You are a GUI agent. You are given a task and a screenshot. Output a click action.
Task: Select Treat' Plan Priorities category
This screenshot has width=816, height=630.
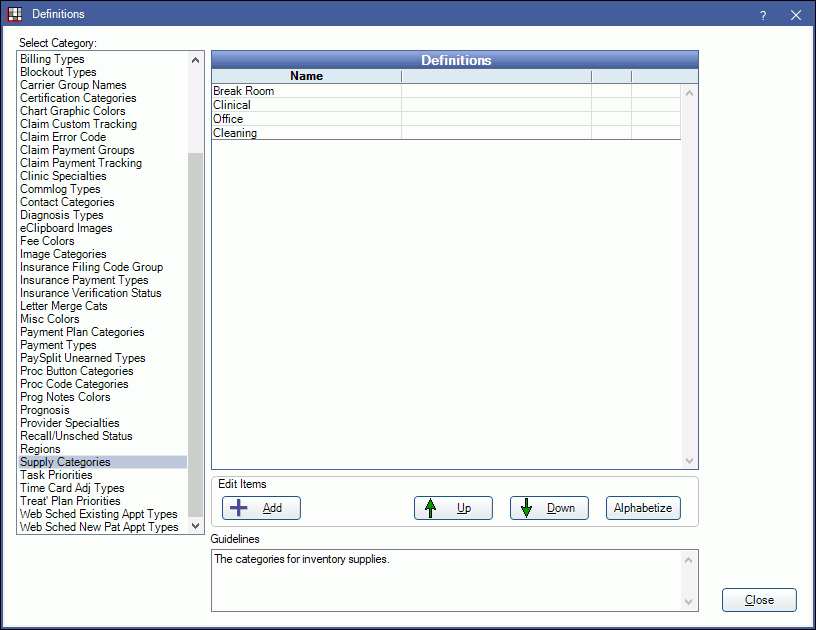(103, 501)
